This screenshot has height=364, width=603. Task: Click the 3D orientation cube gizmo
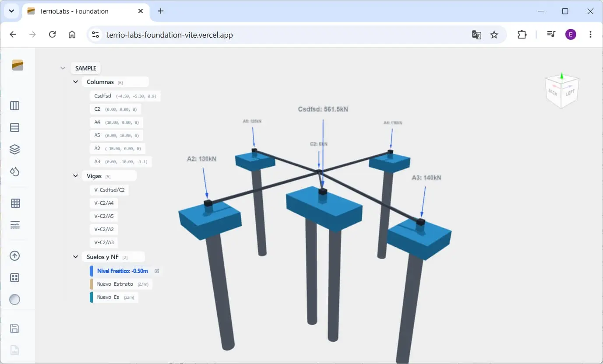tap(562, 91)
